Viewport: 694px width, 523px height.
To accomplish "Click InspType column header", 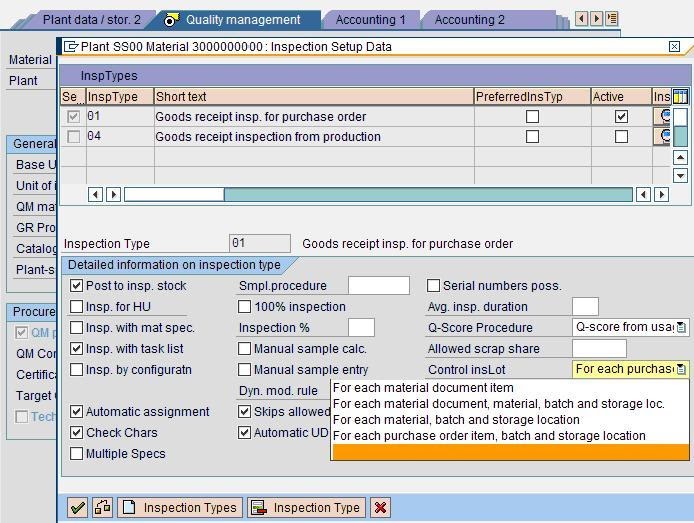I will coord(120,96).
